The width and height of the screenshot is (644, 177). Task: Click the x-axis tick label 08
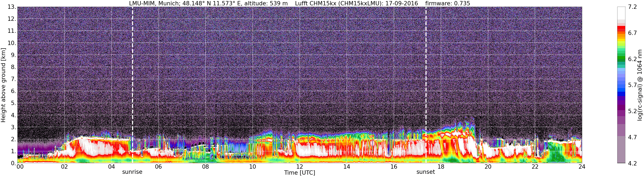205,167
